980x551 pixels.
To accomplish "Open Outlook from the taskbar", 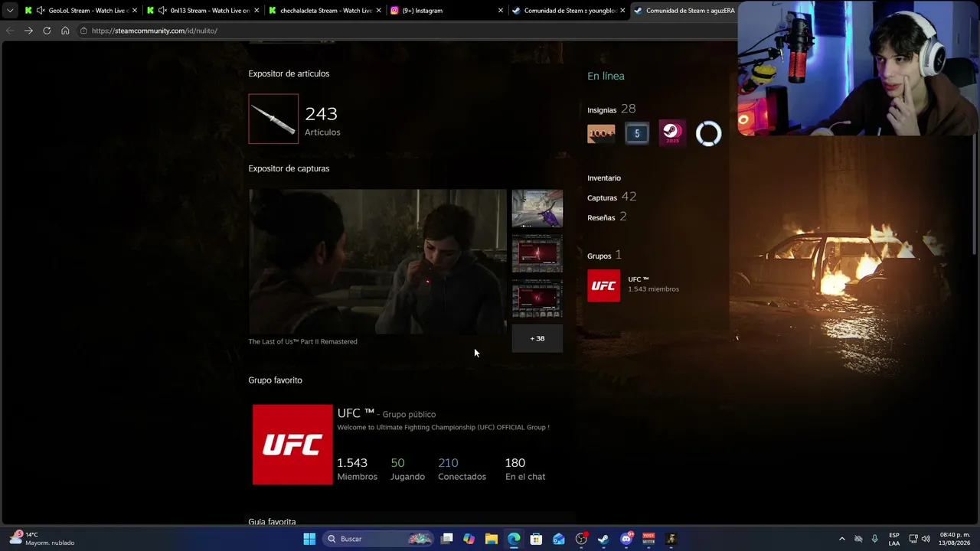I will [x=559, y=539].
